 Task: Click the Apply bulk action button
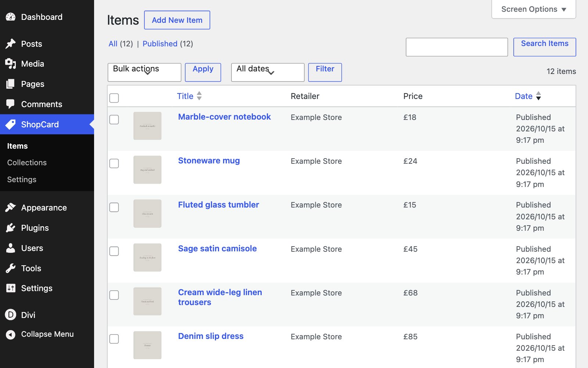point(203,72)
